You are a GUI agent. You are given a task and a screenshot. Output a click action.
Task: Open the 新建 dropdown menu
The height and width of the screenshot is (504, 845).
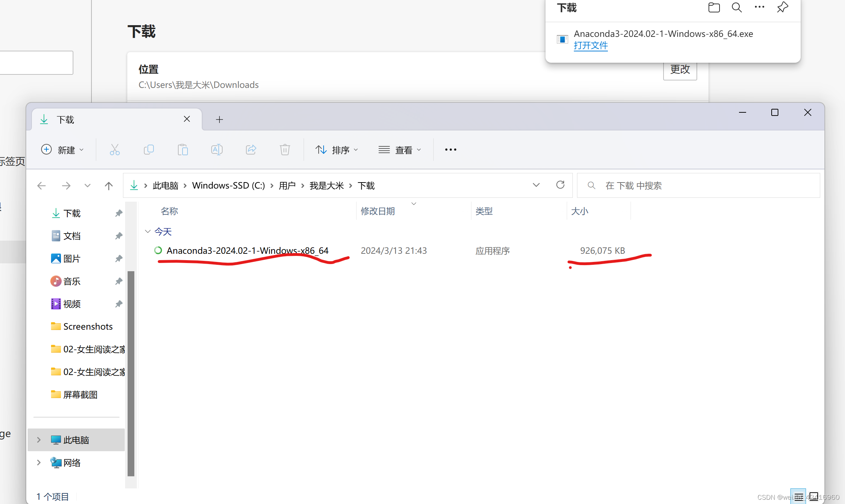point(63,150)
